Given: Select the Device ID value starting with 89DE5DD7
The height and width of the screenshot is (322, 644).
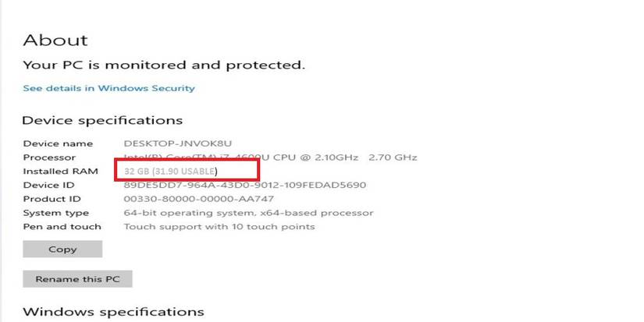Looking at the screenshot, I should point(245,185).
